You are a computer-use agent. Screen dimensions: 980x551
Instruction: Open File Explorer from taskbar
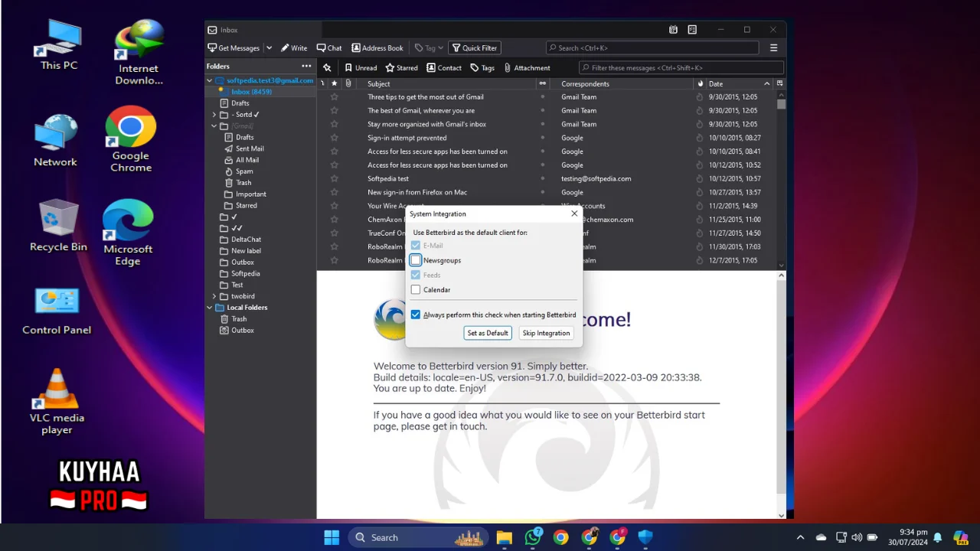click(504, 537)
